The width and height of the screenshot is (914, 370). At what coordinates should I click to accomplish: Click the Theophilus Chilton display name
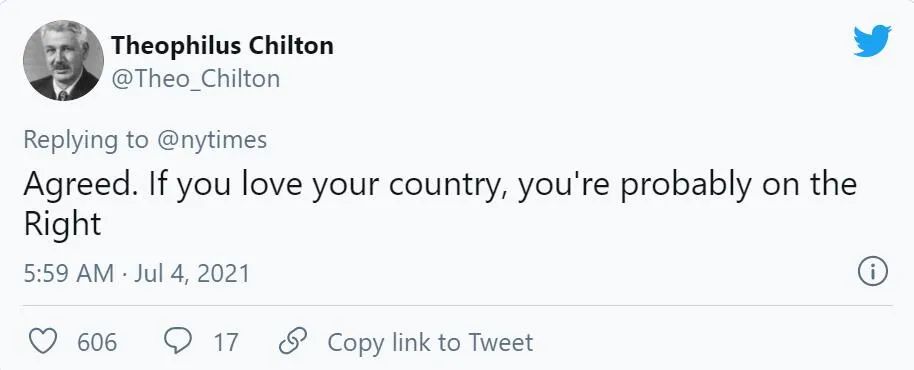pos(222,45)
